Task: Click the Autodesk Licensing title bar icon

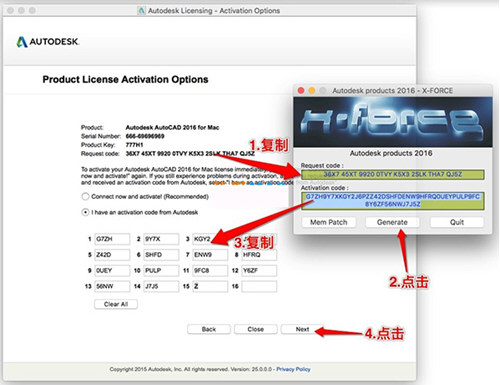Action: coord(142,11)
